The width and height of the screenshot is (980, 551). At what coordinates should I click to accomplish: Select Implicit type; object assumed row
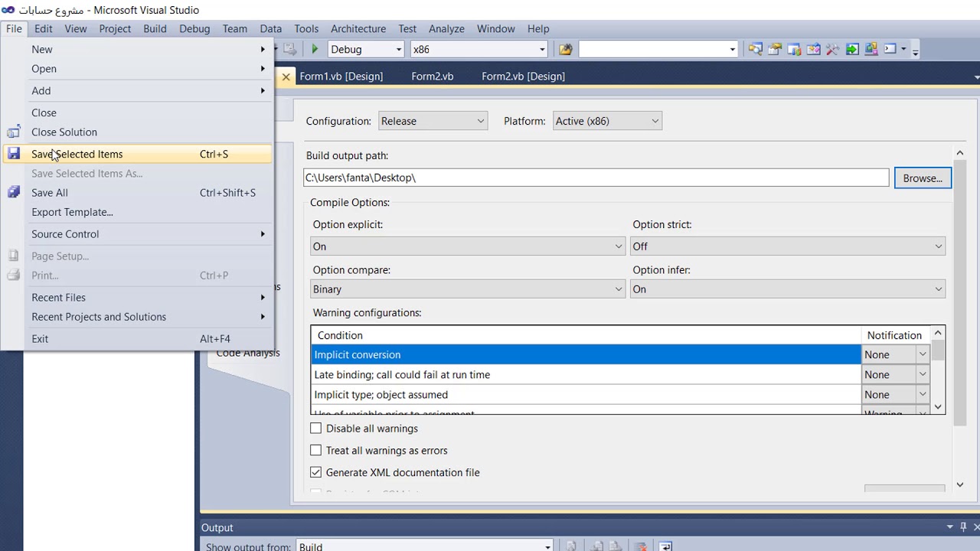tap(586, 395)
